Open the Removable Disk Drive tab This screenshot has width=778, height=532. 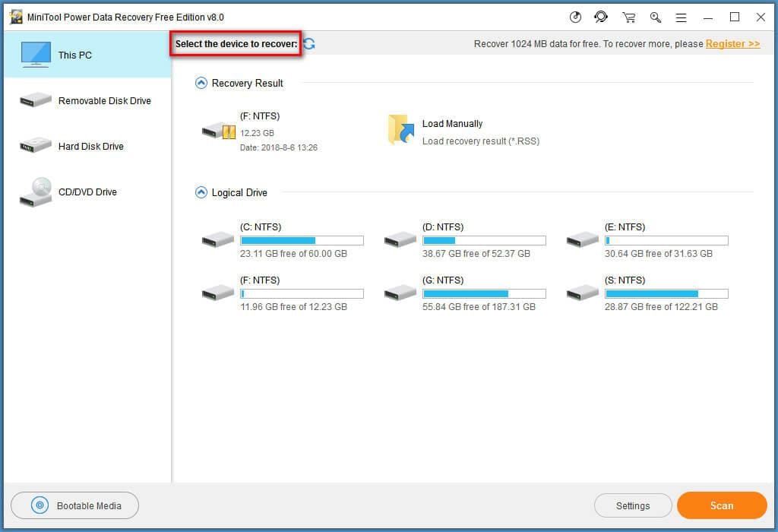pos(87,100)
